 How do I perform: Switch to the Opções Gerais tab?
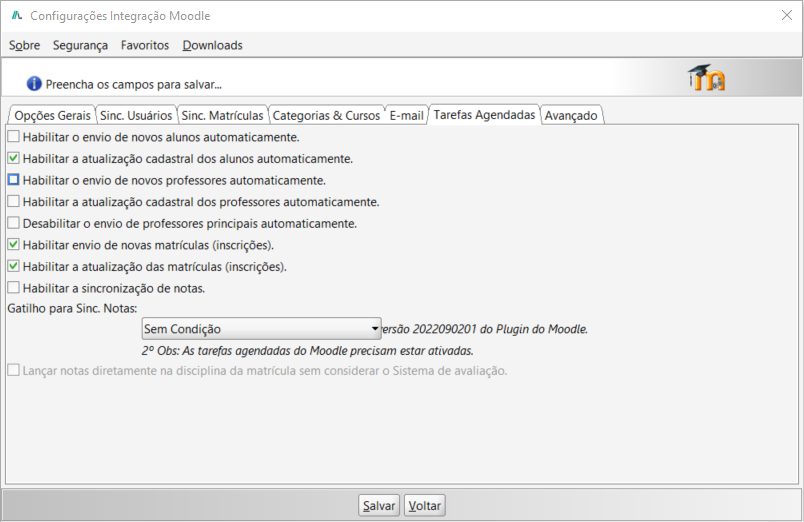click(52, 115)
